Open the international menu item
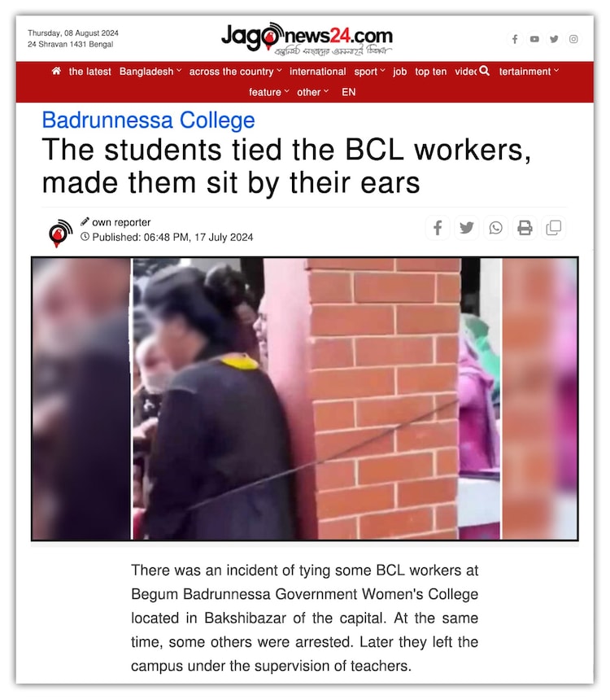Image resolution: width=610 pixels, height=700 pixels. (318, 72)
